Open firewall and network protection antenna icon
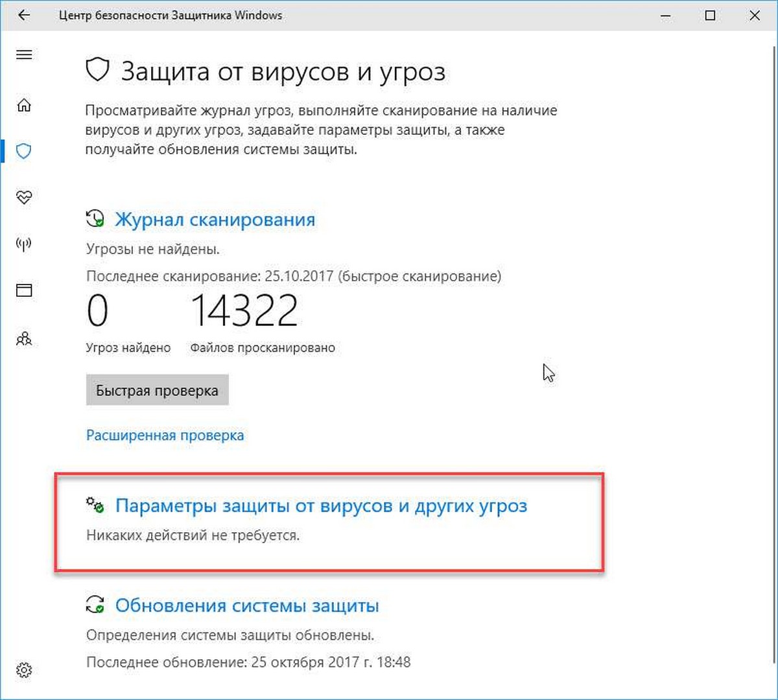The height and width of the screenshot is (700, 778). tap(24, 244)
